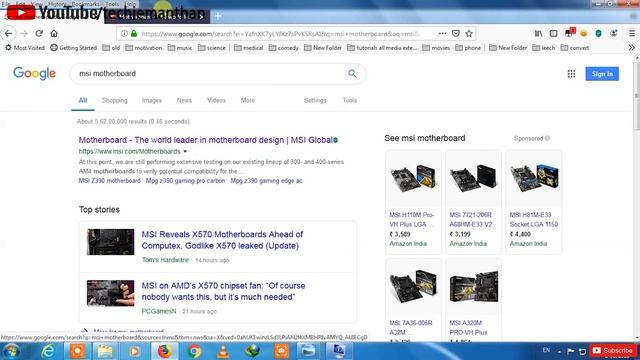Viewport: 640px width, 360px height.
Task: Reload the page with the refresh icon
Action: [x=39, y=33]
